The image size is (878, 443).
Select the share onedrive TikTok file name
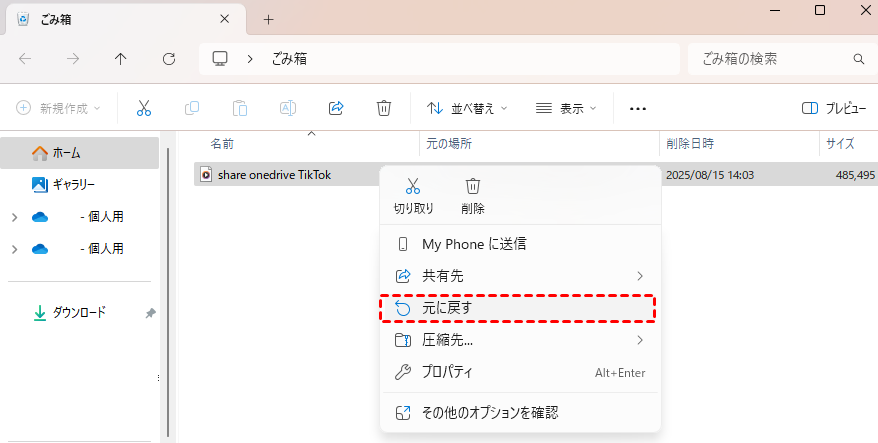(x=274, y=175)
